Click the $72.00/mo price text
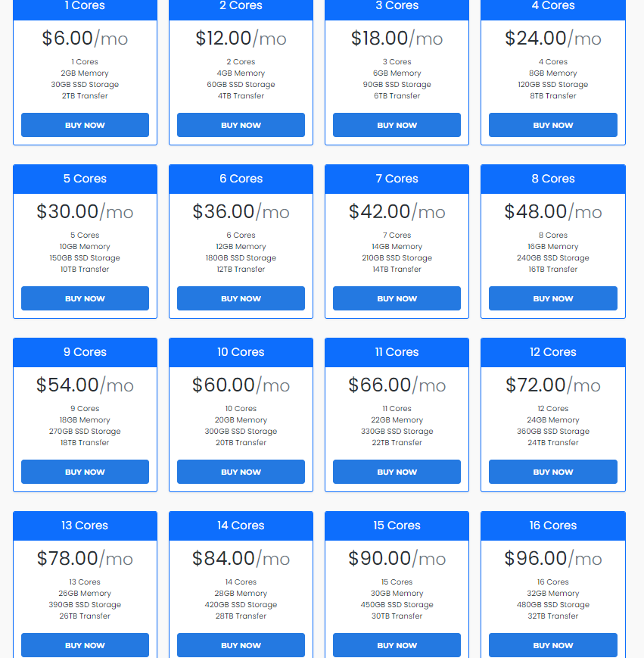 (x=552, y=385)
